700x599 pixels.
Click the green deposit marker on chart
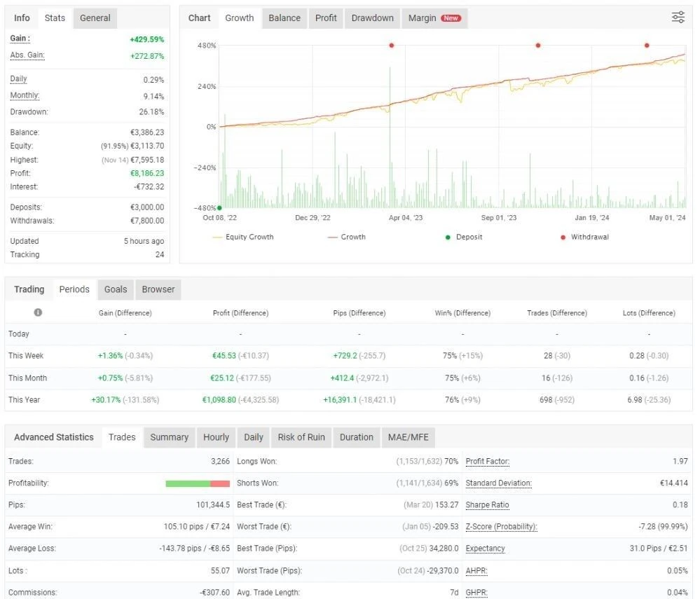tap(219, 208)
